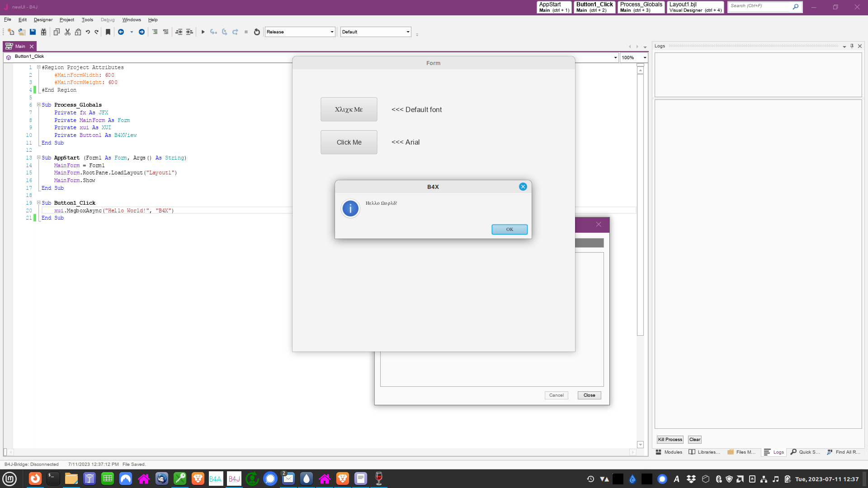The image size is (868, 488).
Task: Click the Kill Process button
Action: pyautogui.click(x=670, y=439)
